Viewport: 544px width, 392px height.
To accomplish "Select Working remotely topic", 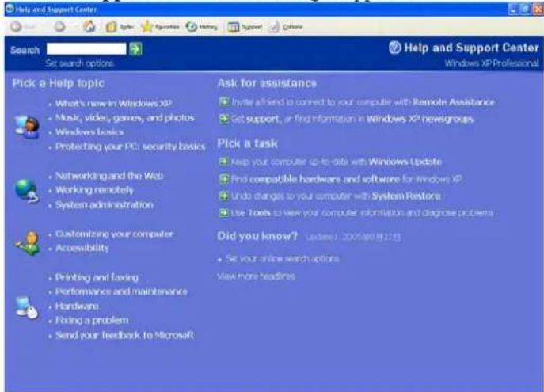I will pyautogui.click(x=94, y=190).
